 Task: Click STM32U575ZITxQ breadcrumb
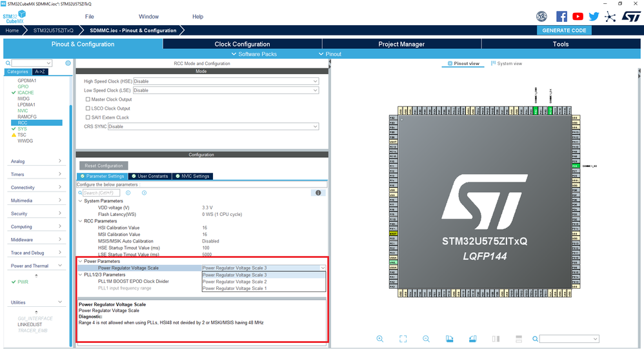(54, 30)
